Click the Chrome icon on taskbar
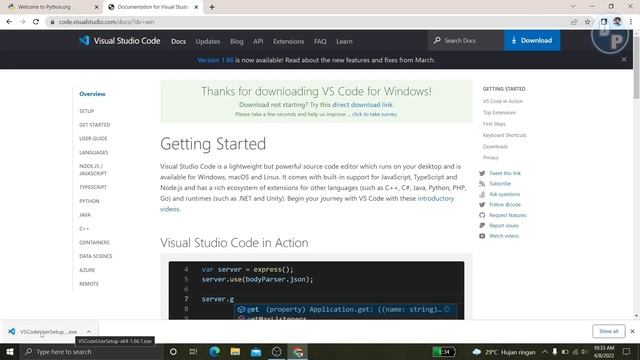 pyautogui.click(x=298, y=351)
